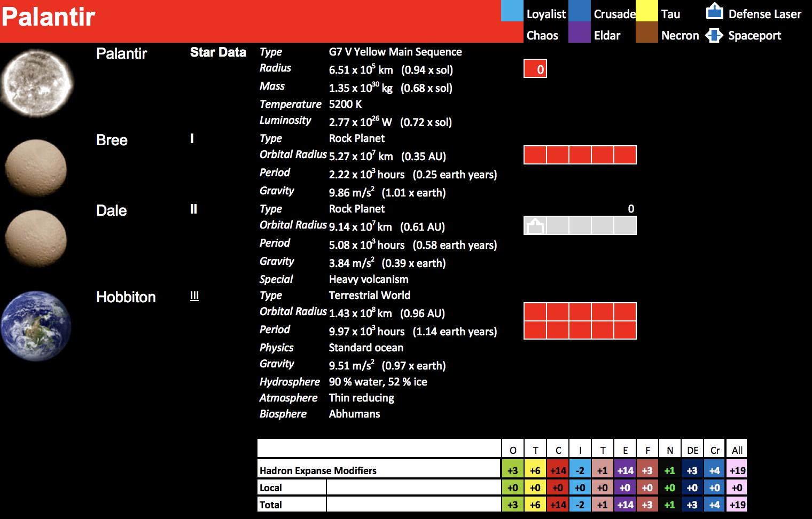Select the defense laser icon in Dale's grid

point(535,226)
